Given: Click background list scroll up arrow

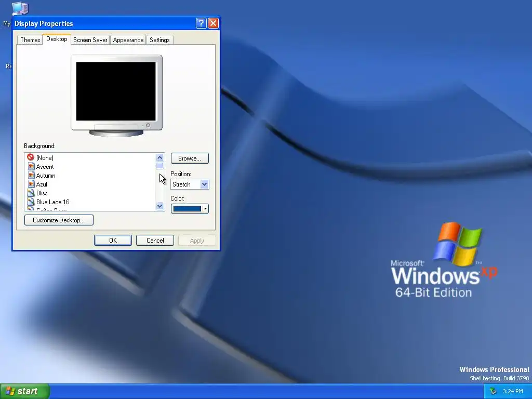Looking at the screenshot, I should [160, 157].
